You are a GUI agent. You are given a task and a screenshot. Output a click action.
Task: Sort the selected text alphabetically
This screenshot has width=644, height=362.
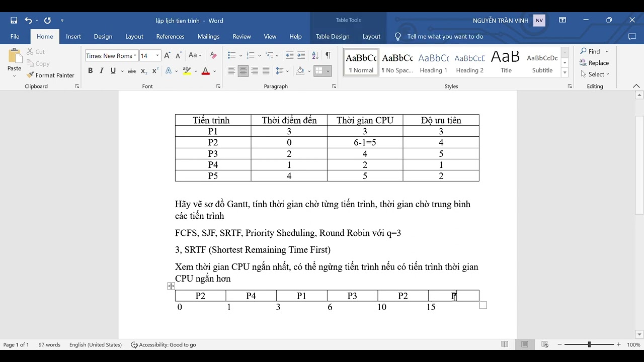pyautogui.click(x=315, y=56)
